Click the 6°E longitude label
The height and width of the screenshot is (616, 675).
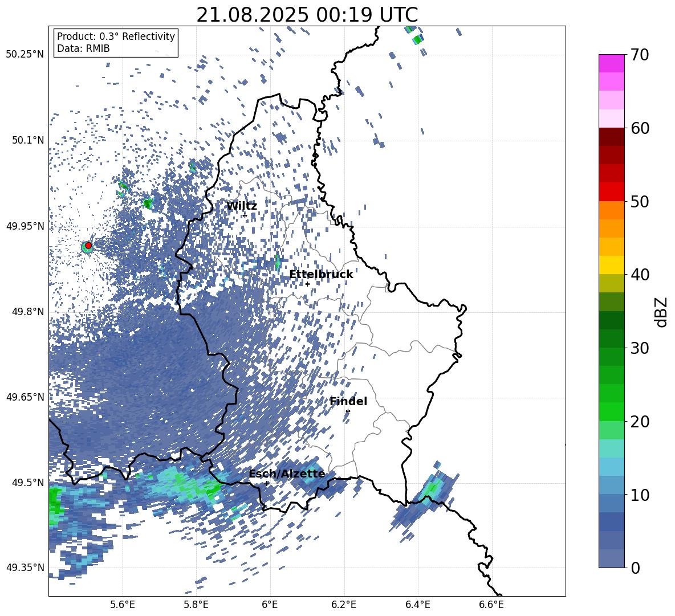point(270,605)
